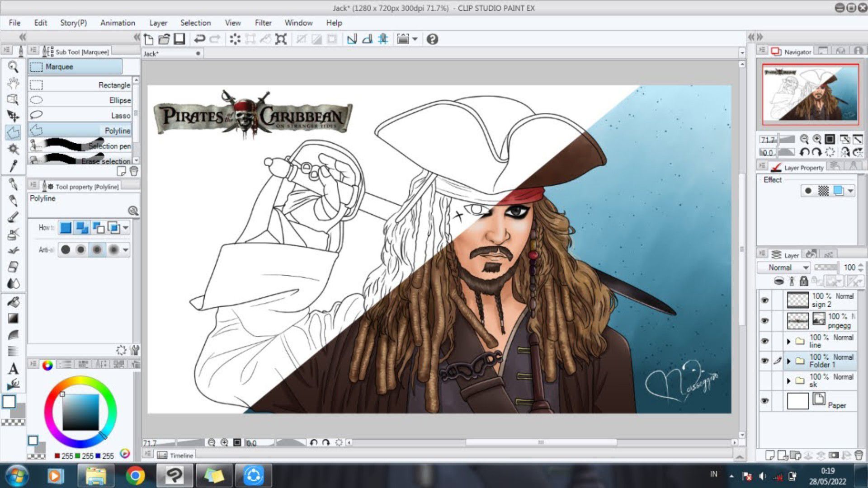The image size is (868, 488).
Task: Hide the pngegg layer
Action: click(x=765, y=321)
